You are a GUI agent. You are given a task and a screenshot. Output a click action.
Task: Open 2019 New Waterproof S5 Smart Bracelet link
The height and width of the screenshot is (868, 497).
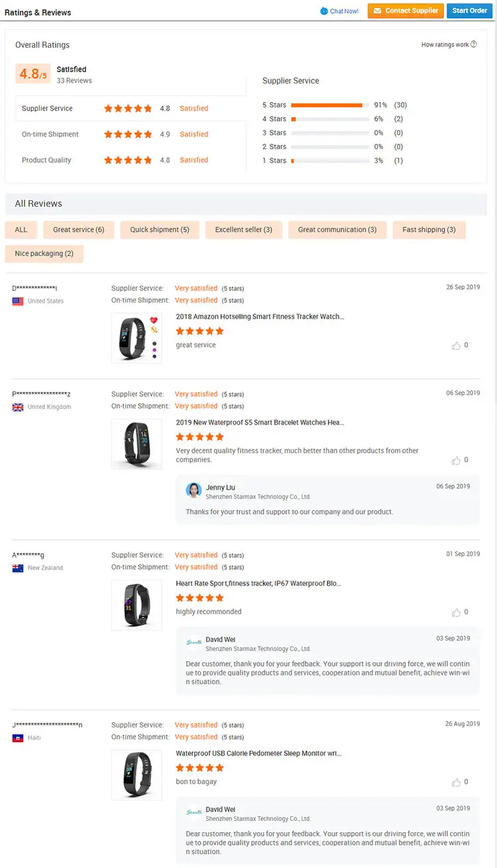pyautogui.click(x=260, y=423)
